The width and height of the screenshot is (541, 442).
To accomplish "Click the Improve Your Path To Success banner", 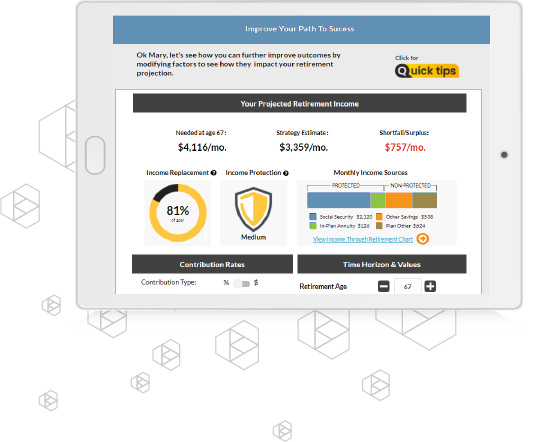I will click(301, 29).
